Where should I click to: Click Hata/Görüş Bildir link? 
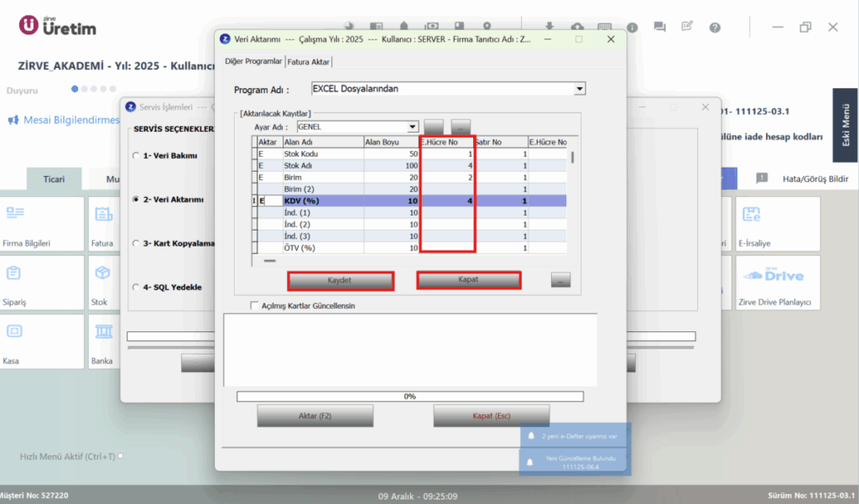point(815,179)
